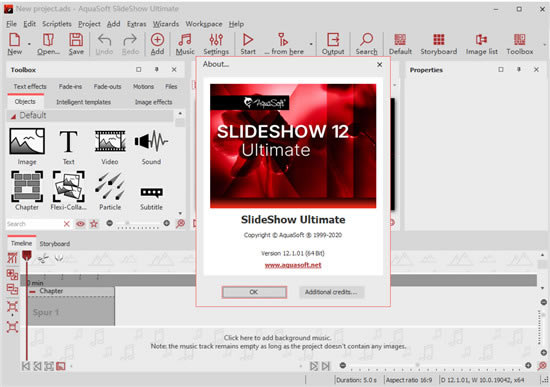Open dropdown arrow beside from here
This screenshot has height=387, width=550.
311,44
